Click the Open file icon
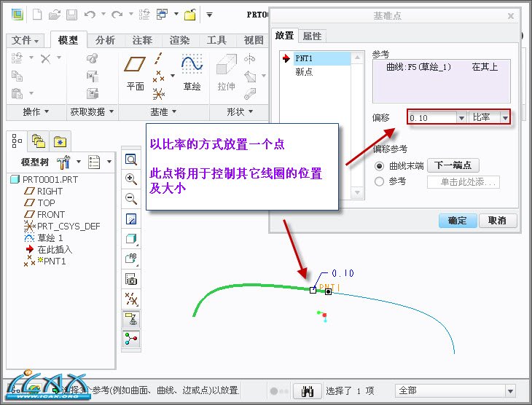The height and width of the screenshot is (405, 532). pyautogui.click(x=55, y=15)
